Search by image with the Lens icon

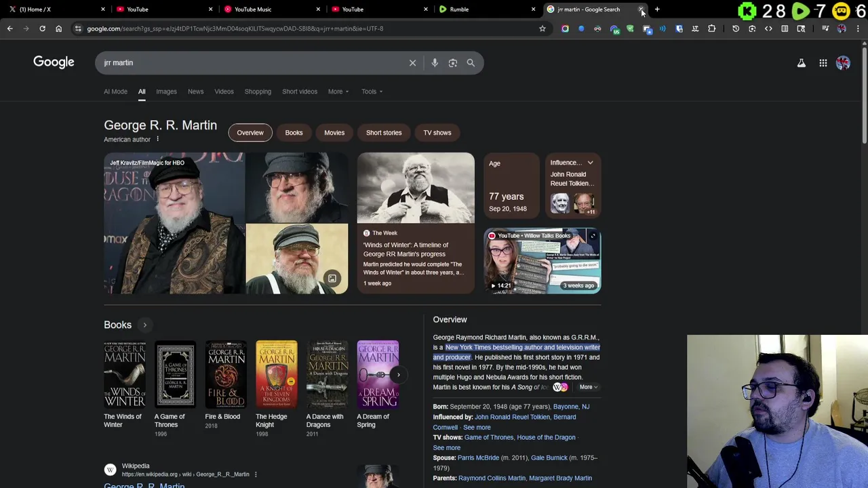coord(453,62)
